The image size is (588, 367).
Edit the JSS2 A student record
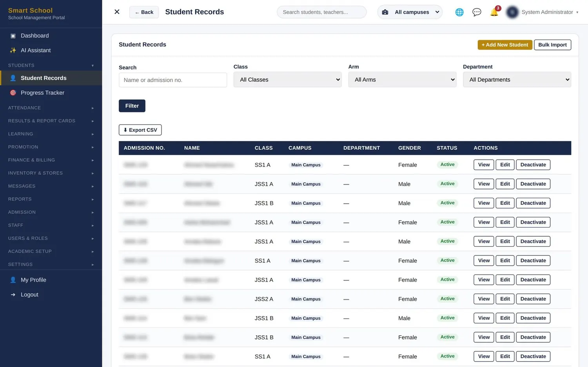pyautogui.click(x=505, y=299)
